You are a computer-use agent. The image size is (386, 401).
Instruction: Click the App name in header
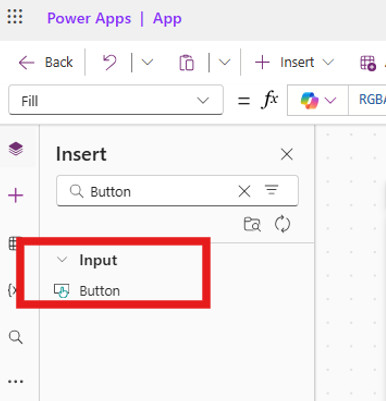click(x=167, y=18)
